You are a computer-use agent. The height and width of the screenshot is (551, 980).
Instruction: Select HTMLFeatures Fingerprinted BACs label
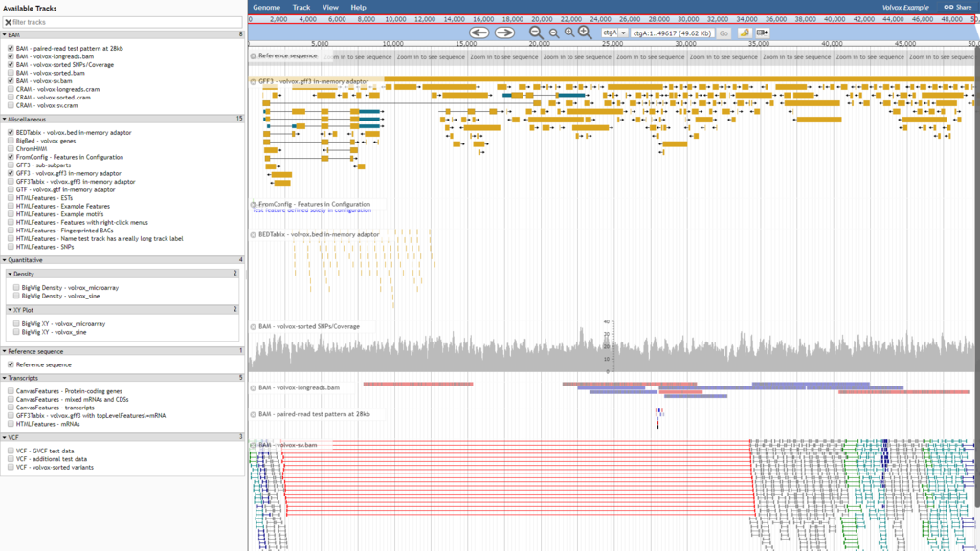click(64, 230)
